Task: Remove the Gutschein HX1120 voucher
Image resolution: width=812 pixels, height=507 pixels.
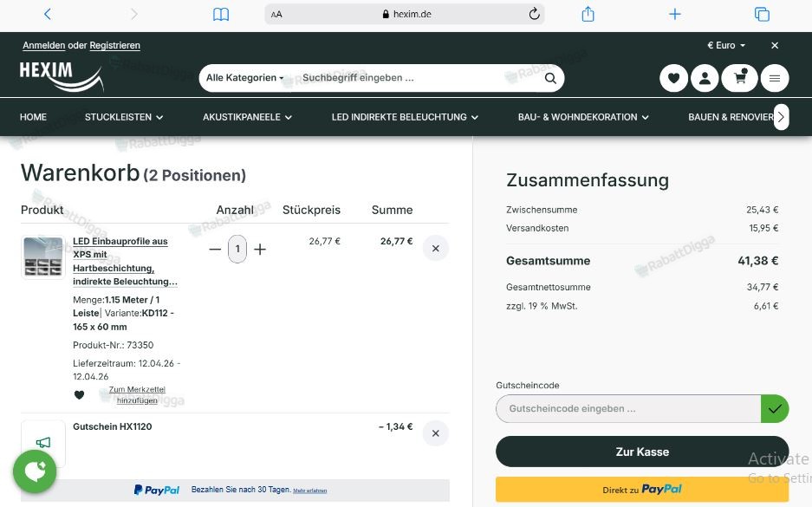Action: (436, 433)
